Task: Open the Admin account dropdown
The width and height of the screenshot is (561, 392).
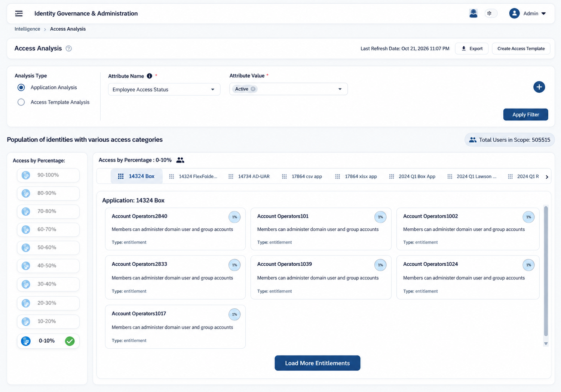Action: point(528,13)
